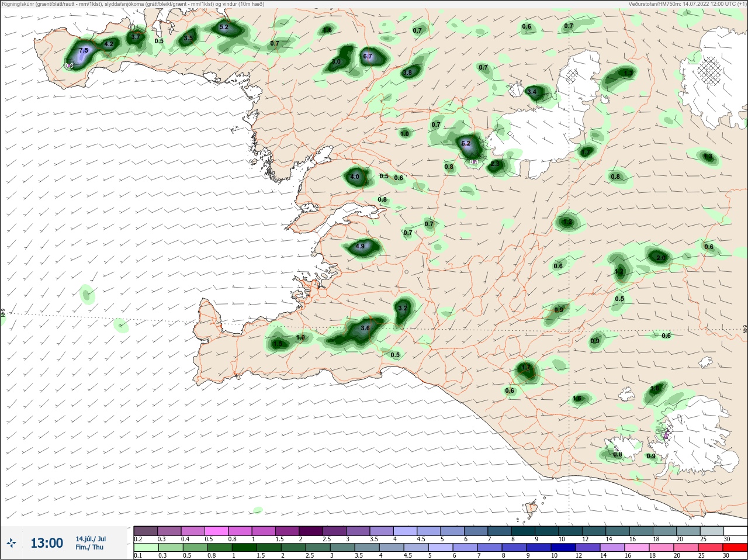Image resolution: width=748 pixels, height=560 pixels.
Task: Select the 2.3 precipitation value label
Action: (x=496, y=164)
